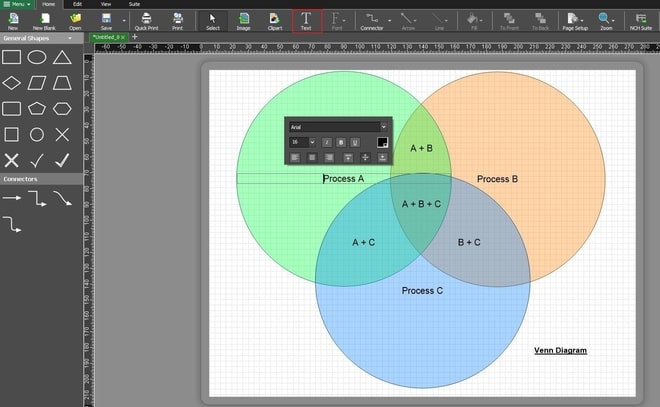Align text left in the format popup

click(295, 157)
